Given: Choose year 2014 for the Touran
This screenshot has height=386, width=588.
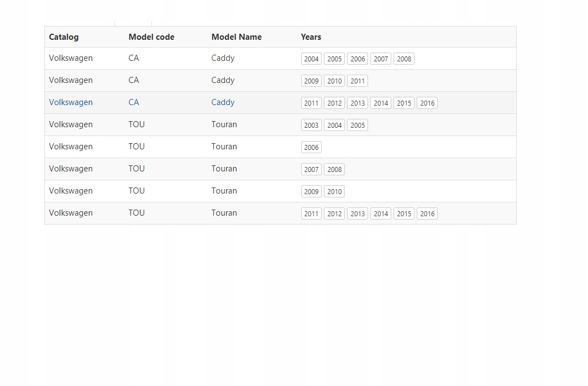Looking at the screenshot, I should pyautogui.click(x=381, y=214).
